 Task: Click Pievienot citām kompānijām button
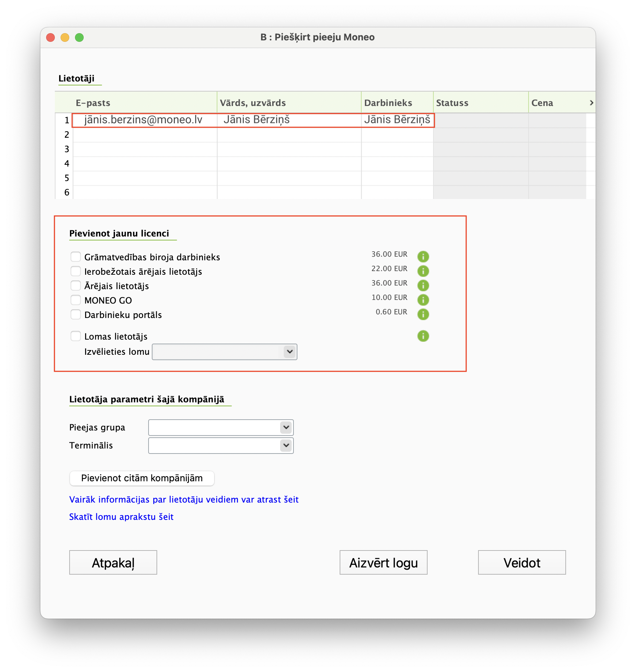click(142, 478)
